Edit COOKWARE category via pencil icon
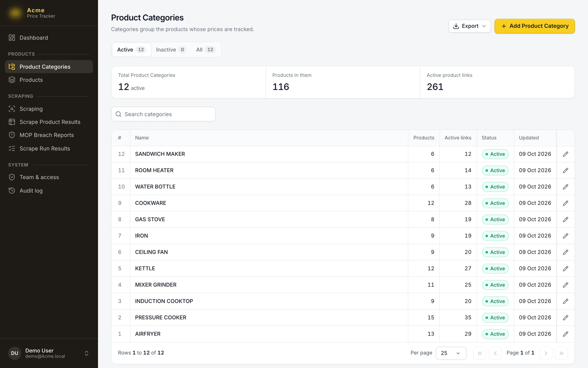 coord(565,203)
